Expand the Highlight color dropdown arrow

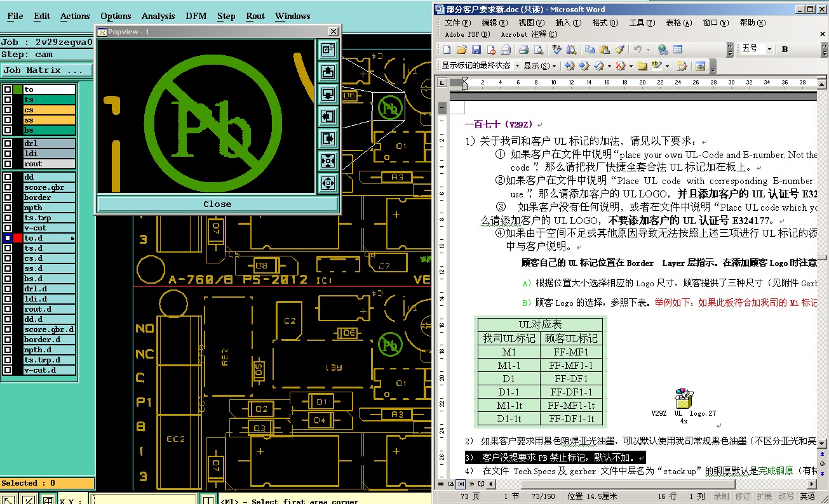coord(667,66)
